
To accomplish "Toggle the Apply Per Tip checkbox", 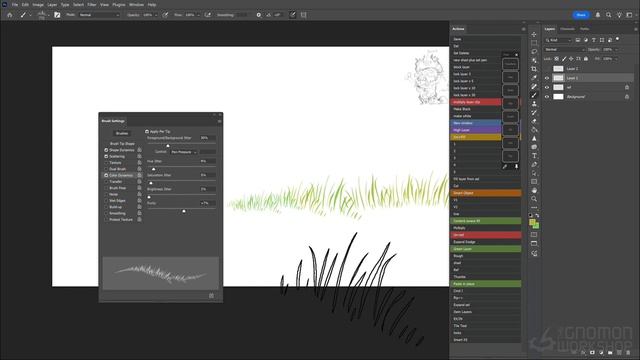I will (147, 131).
